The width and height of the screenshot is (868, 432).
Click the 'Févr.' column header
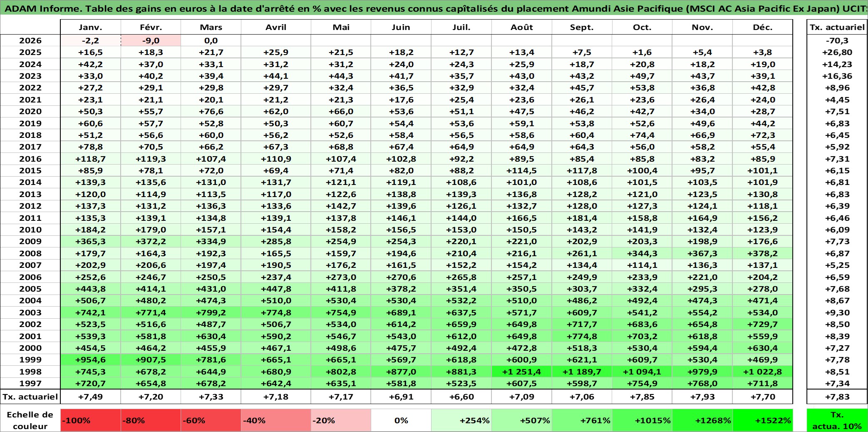tap(151, 27)
